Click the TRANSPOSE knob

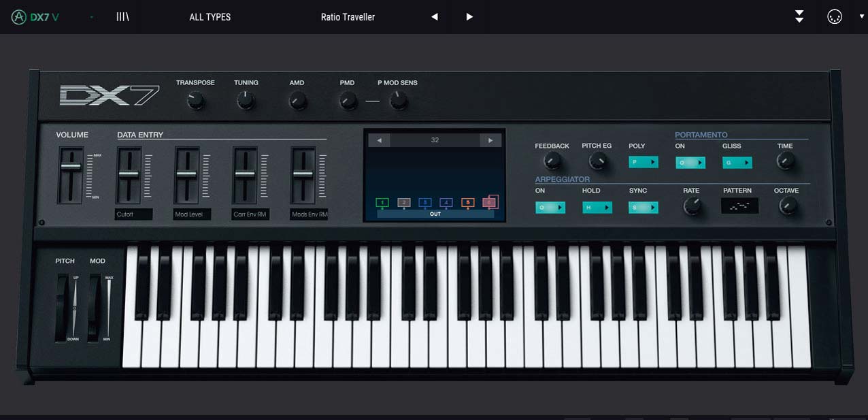pyautogui.click(x=195, y=101)
